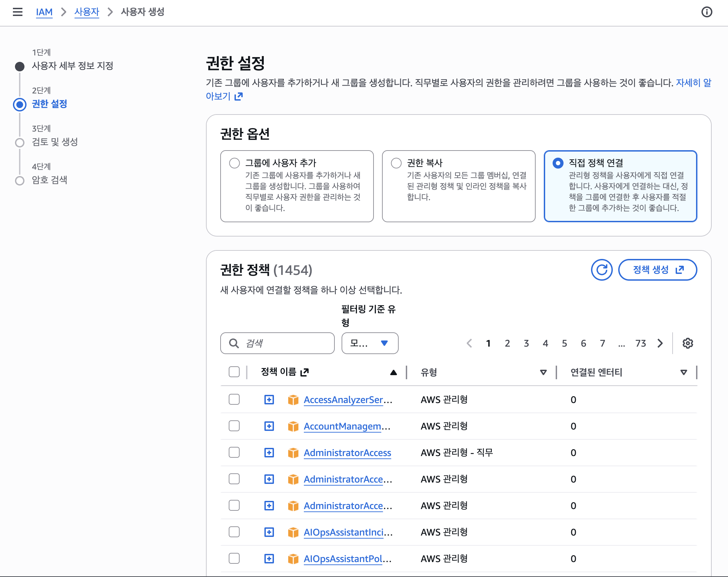Open table preferences gear icon
The width and height of the screenshot is (728, 577).
(x=688, y=343)
